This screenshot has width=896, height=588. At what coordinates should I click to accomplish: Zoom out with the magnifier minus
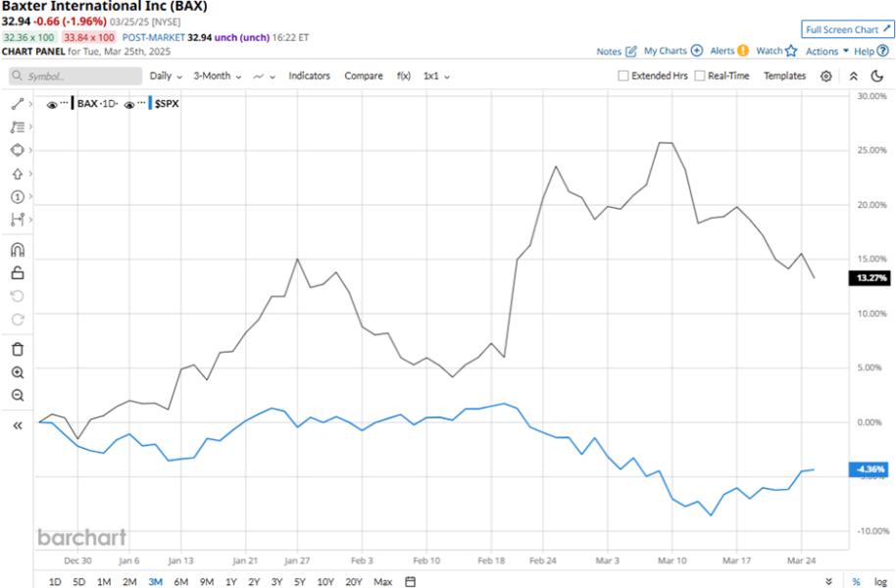(x=17, y=395)
